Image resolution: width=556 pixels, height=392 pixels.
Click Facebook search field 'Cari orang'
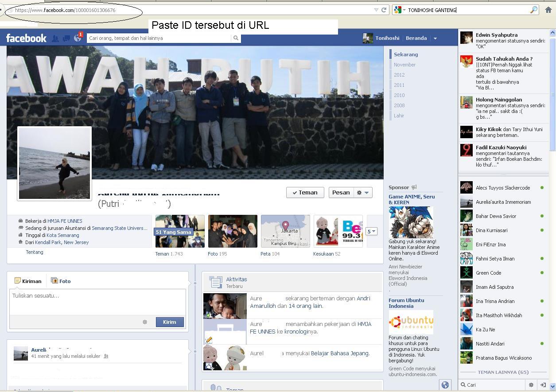coord(159,38)
